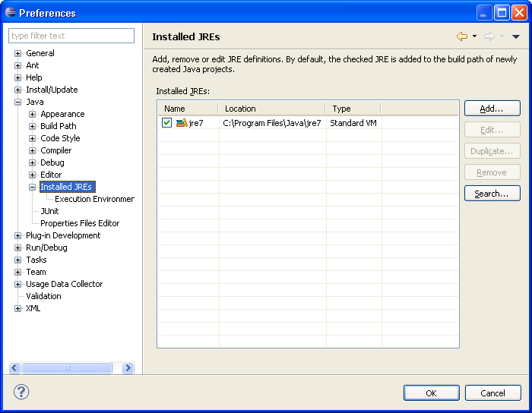Click the help question mark icon
This screenshot has width=532, height=413.
(21, 393)
